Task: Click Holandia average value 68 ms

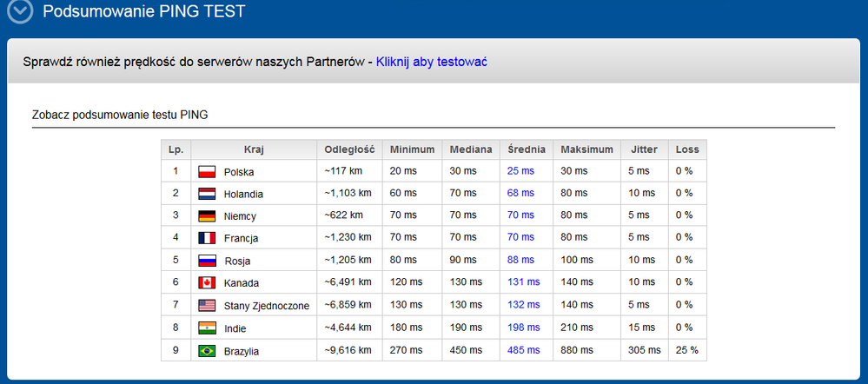Action: [x=520, y=193]
